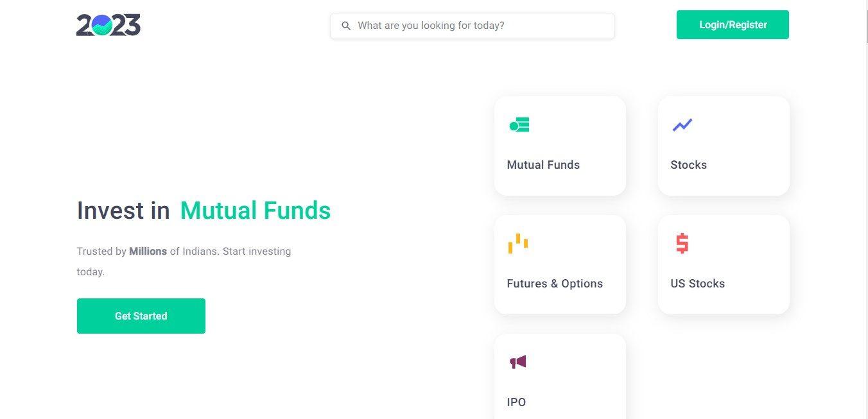Click the Get Started button
Screen dimensions: 868x419
(x=141, y=316)
